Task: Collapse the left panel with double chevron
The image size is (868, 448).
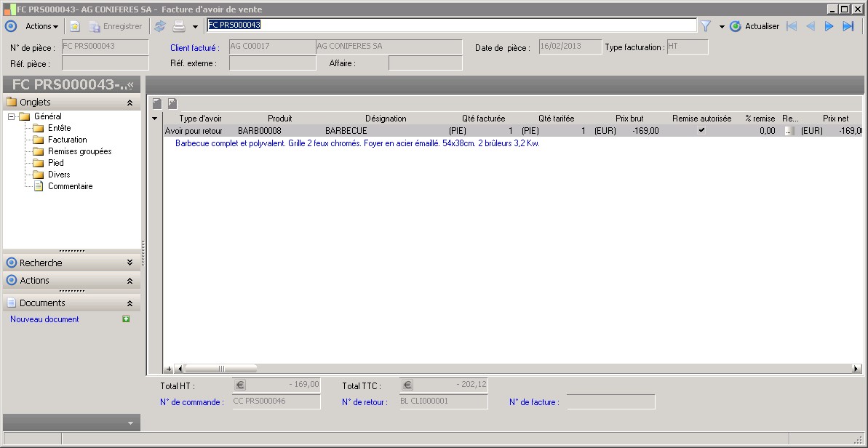Action: tap(131, 84)
